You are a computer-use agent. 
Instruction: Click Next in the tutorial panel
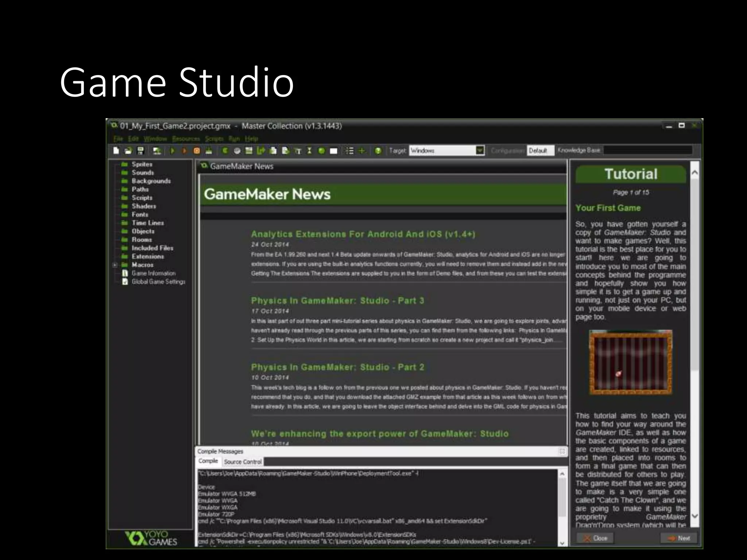pyautogui.click(x=679, y=538)
